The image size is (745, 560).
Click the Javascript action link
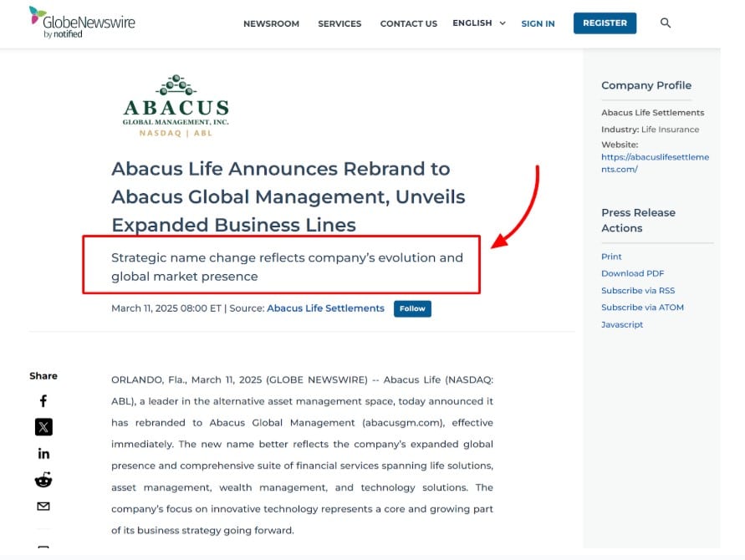click(622, 325)
